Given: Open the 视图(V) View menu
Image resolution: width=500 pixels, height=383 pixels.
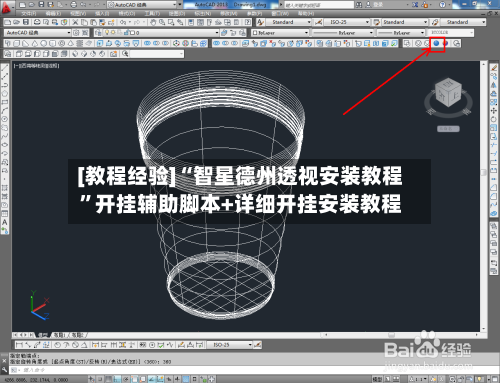Looking at the screenshot, I should 78,14.
